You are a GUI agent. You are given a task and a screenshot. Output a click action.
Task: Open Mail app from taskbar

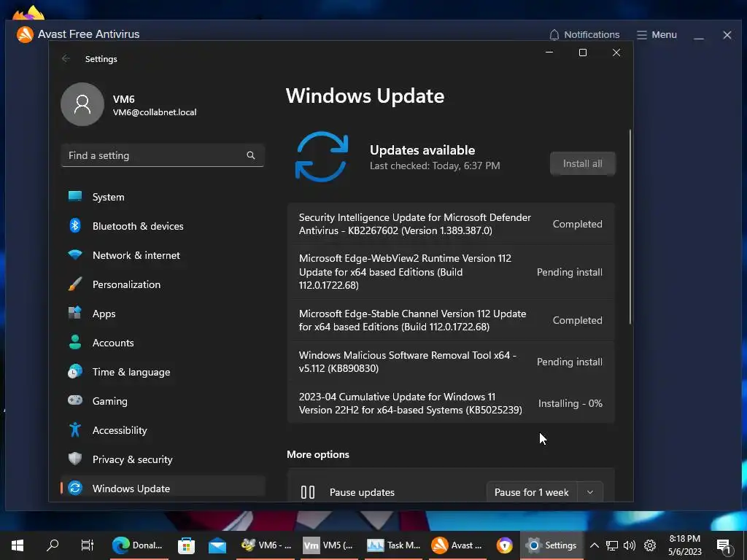[217, 545]
